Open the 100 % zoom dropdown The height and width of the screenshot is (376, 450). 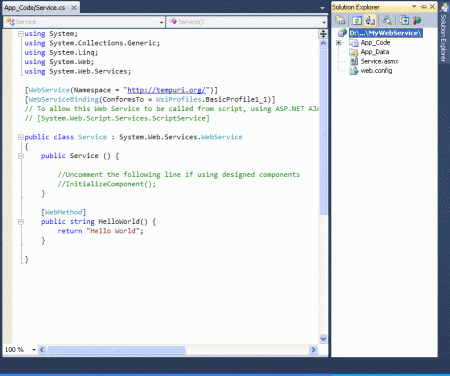point(34,350)
